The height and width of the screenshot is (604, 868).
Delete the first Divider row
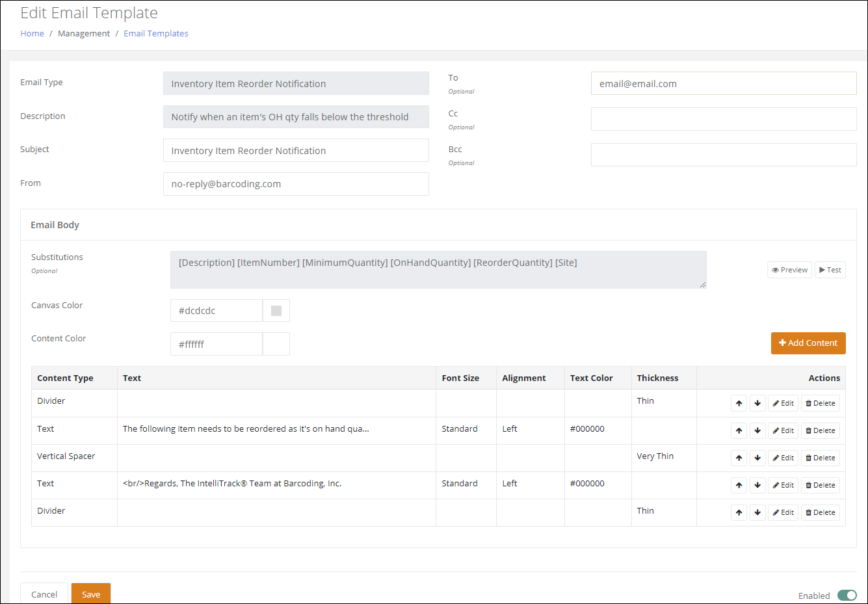click(x=820, y=403)
